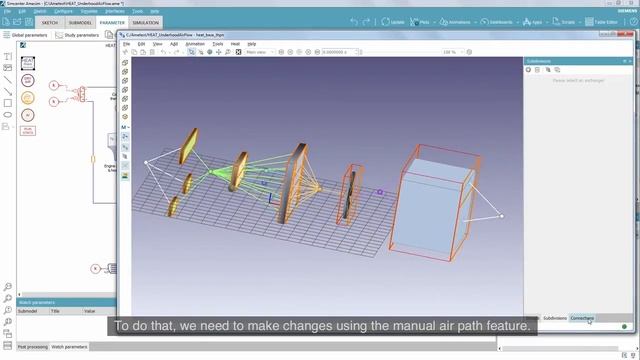
Task: Click the Table Editor button
Action: (601, 22)
